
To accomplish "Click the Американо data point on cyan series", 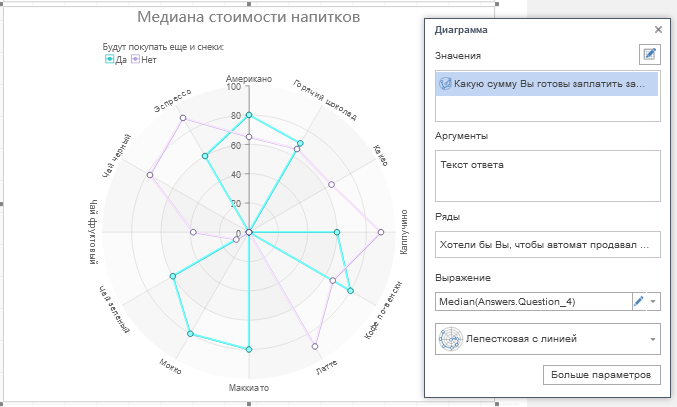I will coord(249,115).
